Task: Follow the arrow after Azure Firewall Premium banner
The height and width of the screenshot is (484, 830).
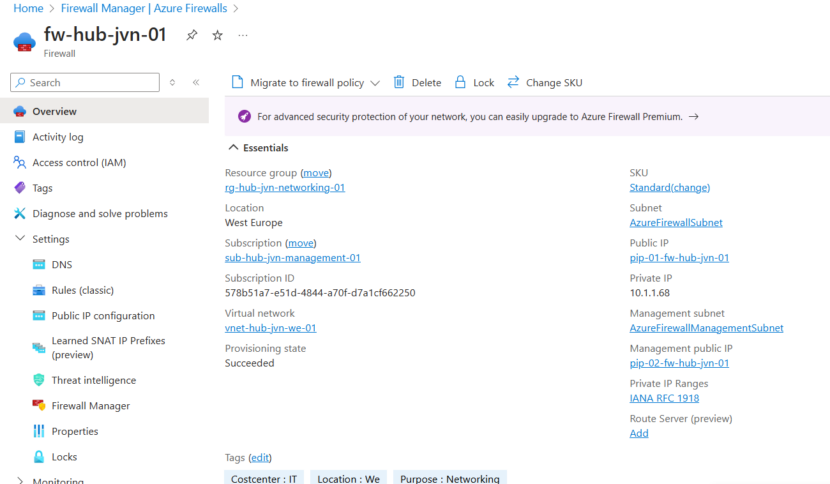Action: pyautogui.click(x=693, y=116)
